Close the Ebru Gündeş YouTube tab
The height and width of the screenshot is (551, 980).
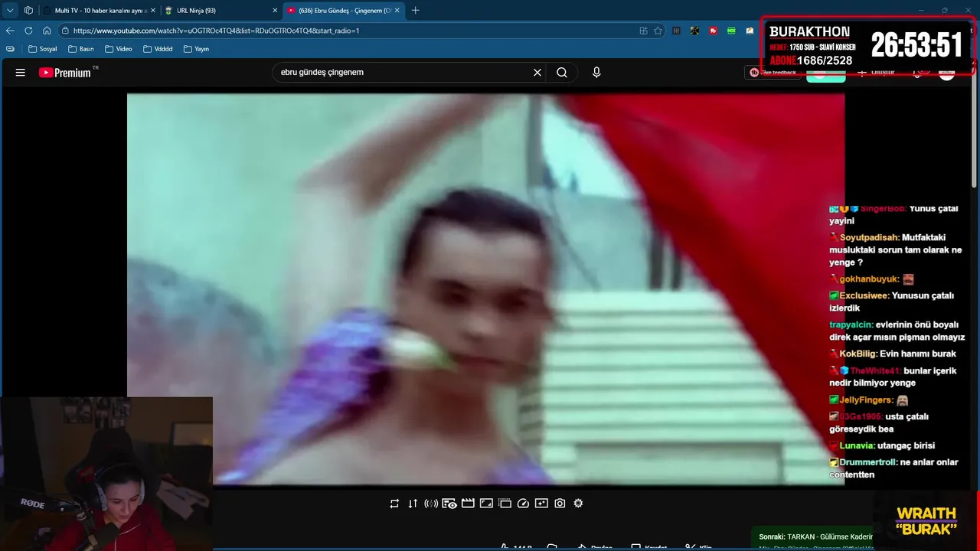pos(397,11)
